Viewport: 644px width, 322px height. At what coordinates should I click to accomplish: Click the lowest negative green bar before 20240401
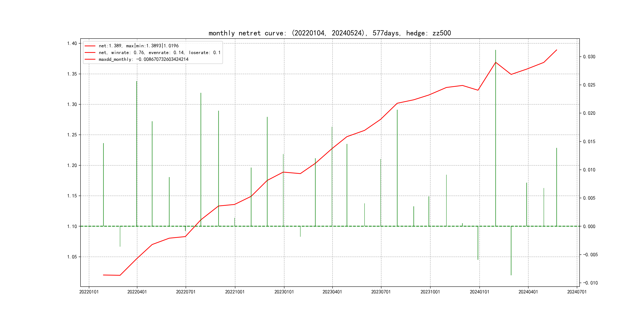(x=511, y=250)
